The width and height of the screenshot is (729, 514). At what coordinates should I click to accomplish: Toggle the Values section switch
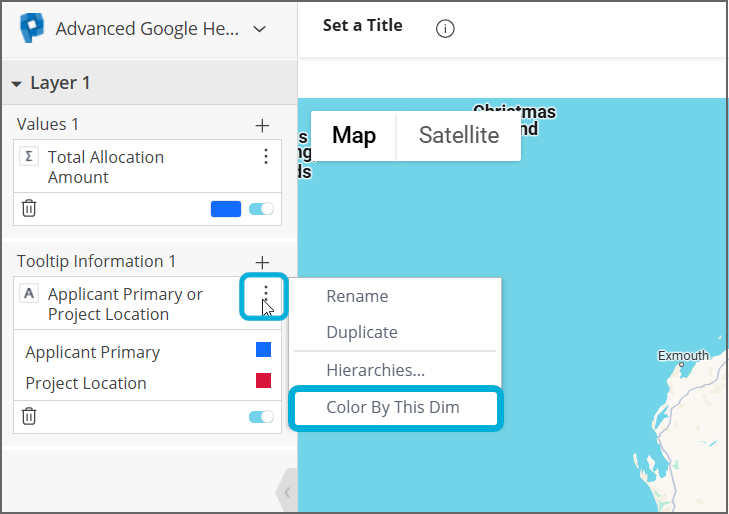pos(261,209)
